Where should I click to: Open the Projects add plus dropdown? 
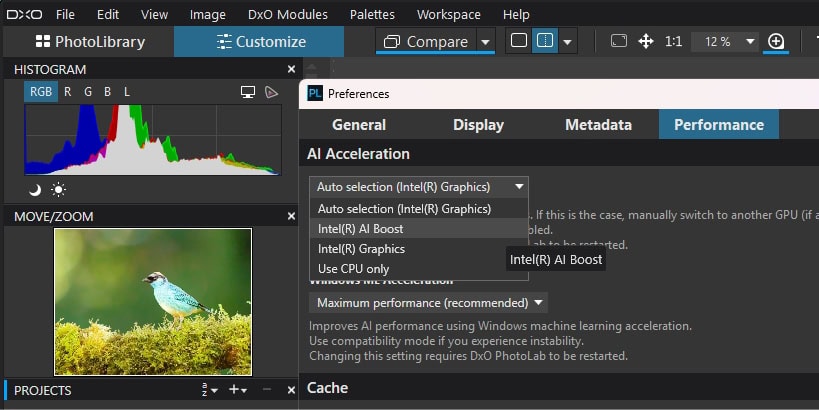point(238,390)
